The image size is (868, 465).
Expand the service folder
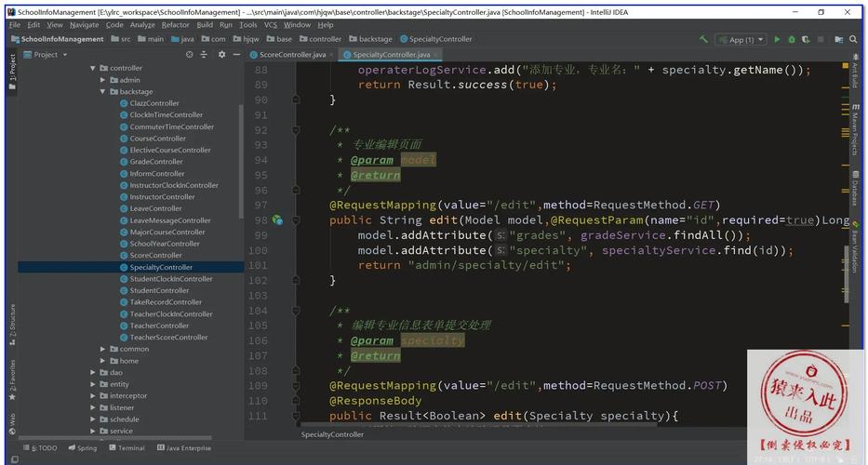pos(93,431)
